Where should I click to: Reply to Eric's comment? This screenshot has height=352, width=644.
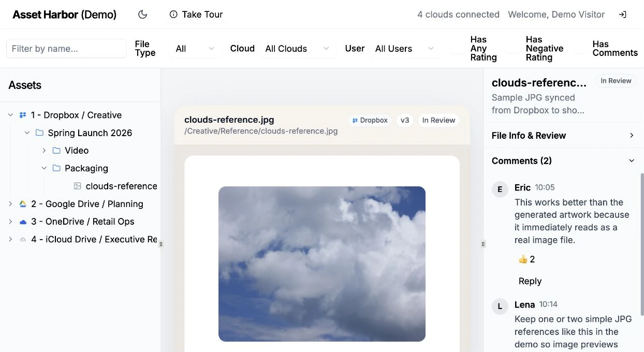530,281
